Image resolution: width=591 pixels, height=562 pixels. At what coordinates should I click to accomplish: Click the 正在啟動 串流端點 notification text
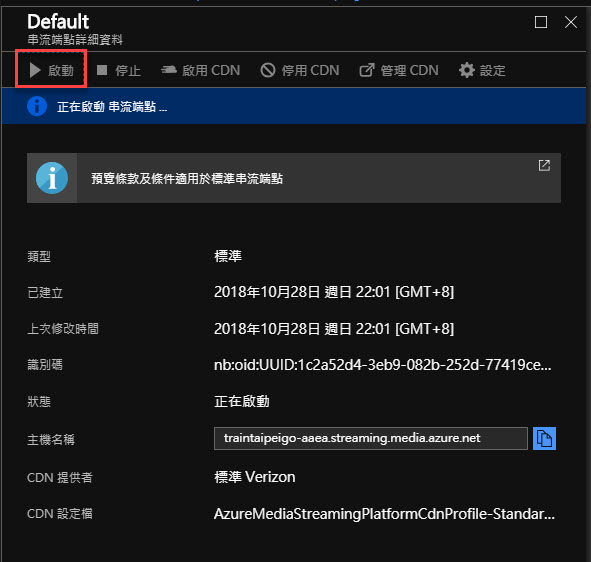coord(112,107)
